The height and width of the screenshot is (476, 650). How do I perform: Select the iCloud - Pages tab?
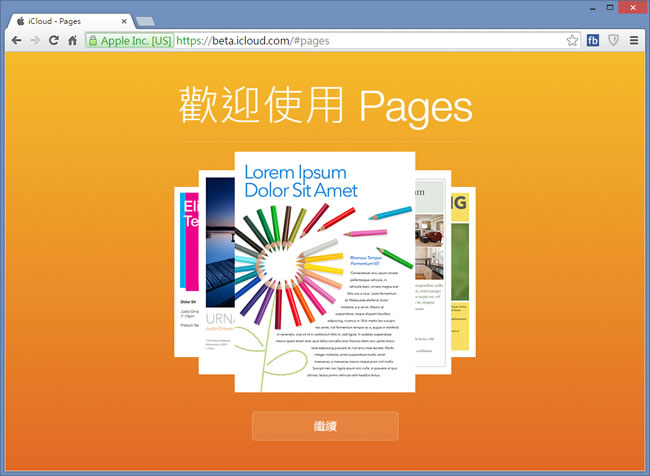click(x=70, y=21)
